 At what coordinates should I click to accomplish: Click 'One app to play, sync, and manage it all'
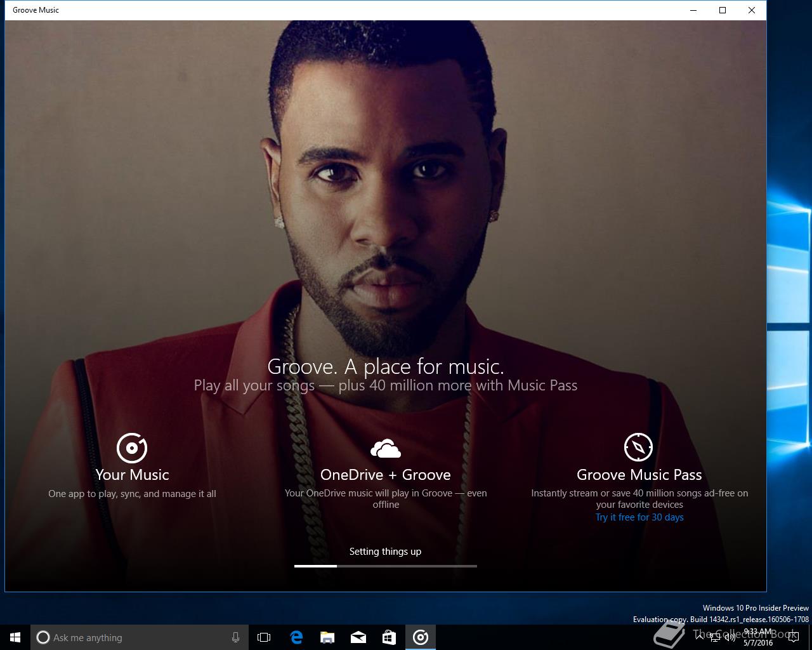point(132,494)
